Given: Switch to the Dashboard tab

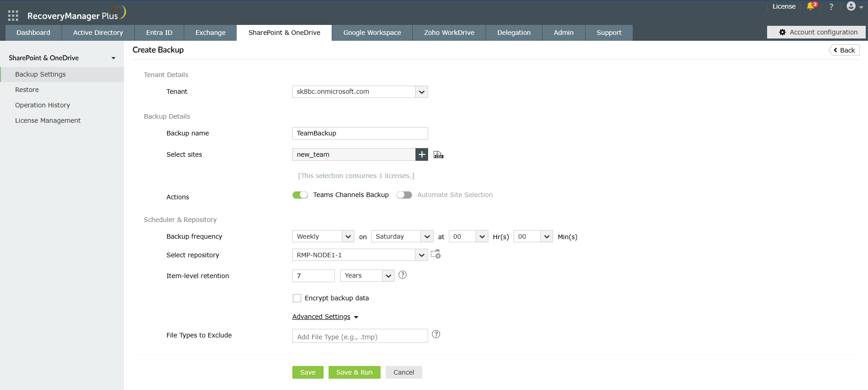Looking at the screenshot, I should tap(33, 33).
